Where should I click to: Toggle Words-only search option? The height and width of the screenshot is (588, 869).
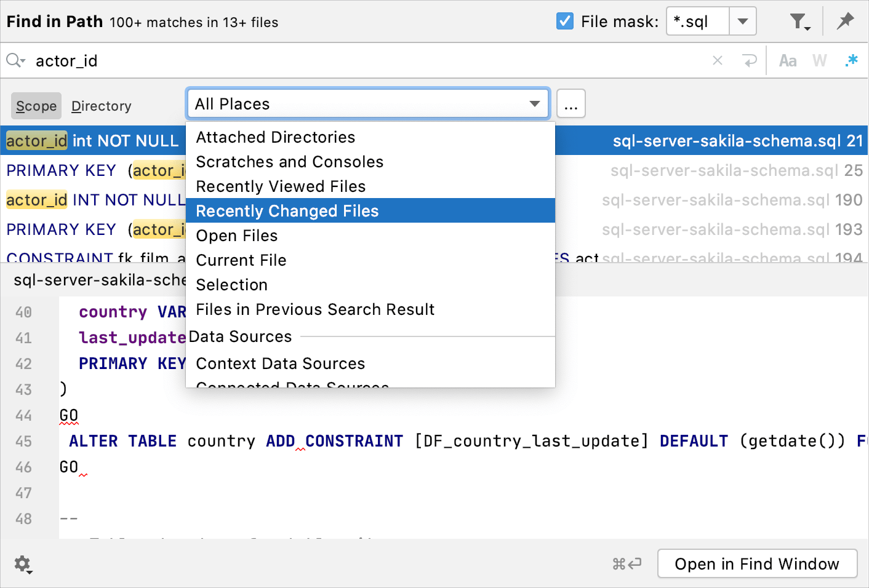[x=819, y=60]
